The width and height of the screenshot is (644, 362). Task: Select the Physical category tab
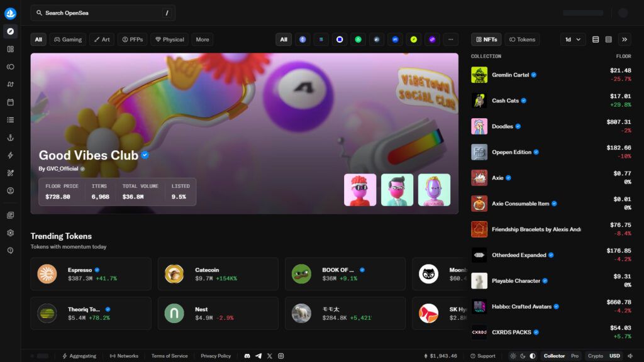click(170, 40)
